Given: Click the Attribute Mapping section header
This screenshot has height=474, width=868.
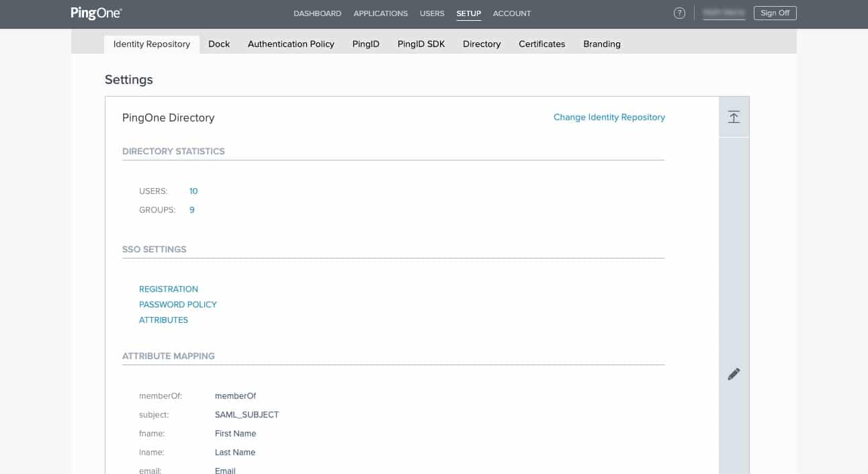Looking at the screenshot, I should point(169,356).
